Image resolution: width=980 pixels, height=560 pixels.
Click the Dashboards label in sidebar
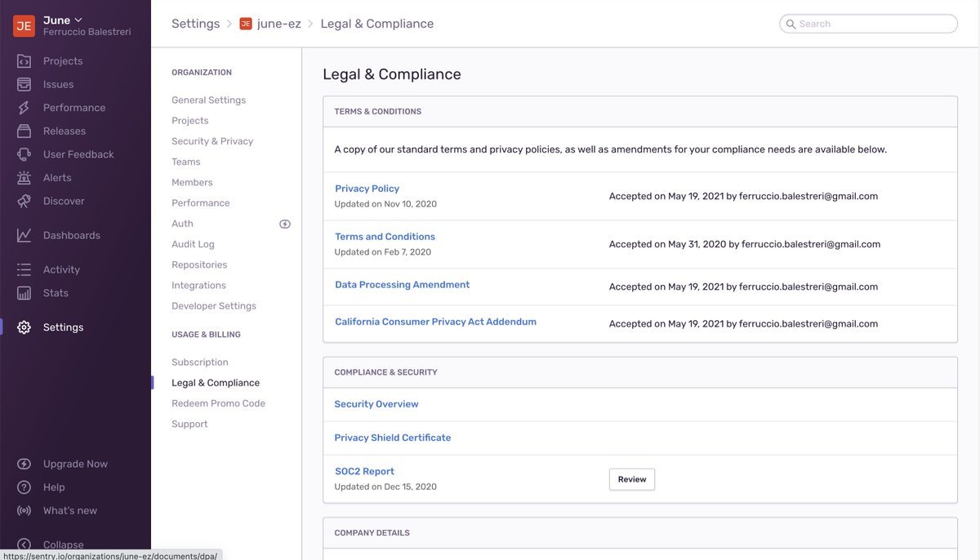(x=72, y=235)
